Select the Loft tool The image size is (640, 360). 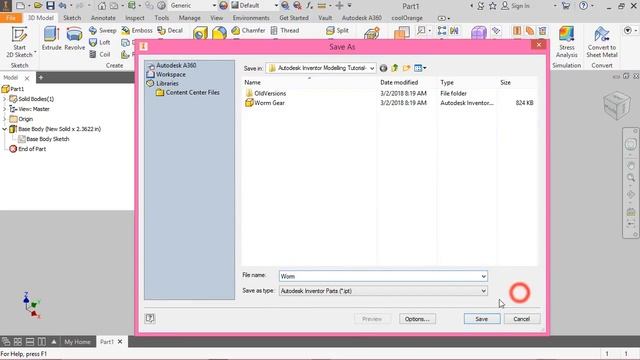pyautogui.click(x=100, y=42)
